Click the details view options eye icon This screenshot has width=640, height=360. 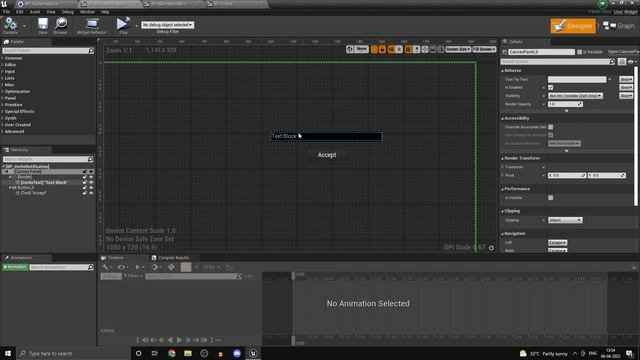pyautogui.click(x=631, y=62)
